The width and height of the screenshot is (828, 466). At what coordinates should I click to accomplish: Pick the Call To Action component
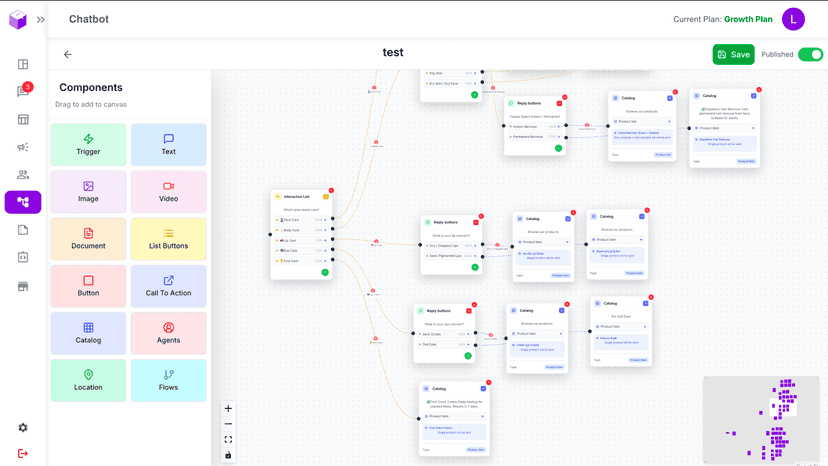pos(168,286)
